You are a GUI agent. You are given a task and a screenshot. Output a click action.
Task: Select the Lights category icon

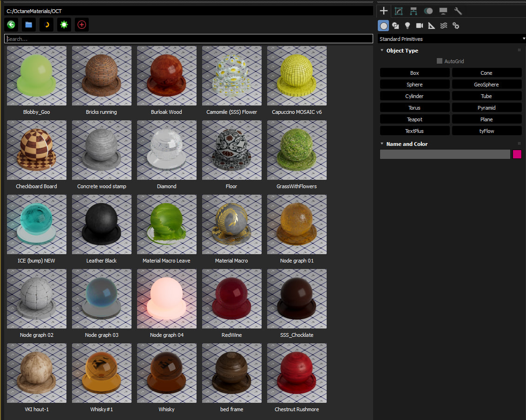(x=407, y=26)
